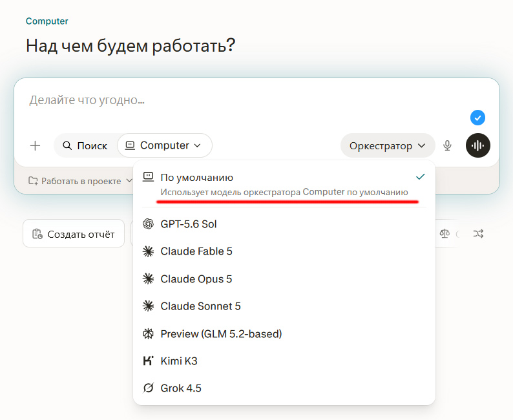
Task: Choose По умолчанию orchestrator option
Action: click(x=284, y=184)
